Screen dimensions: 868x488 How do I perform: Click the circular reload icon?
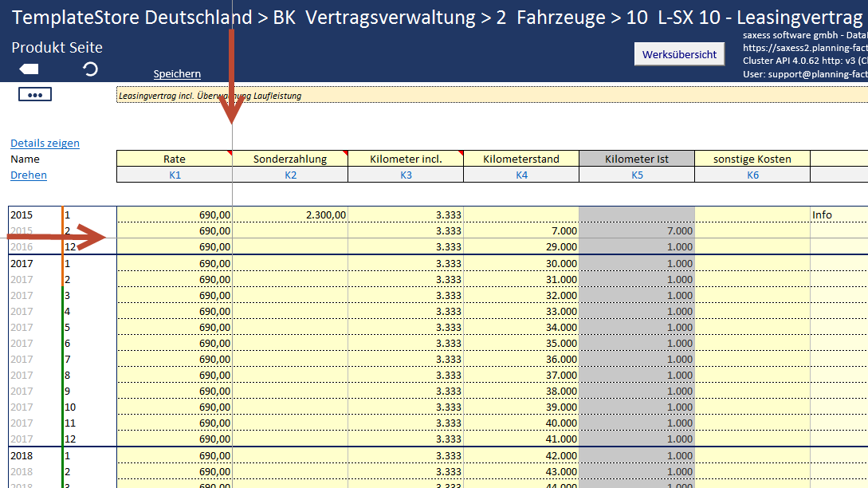(91, 69)
